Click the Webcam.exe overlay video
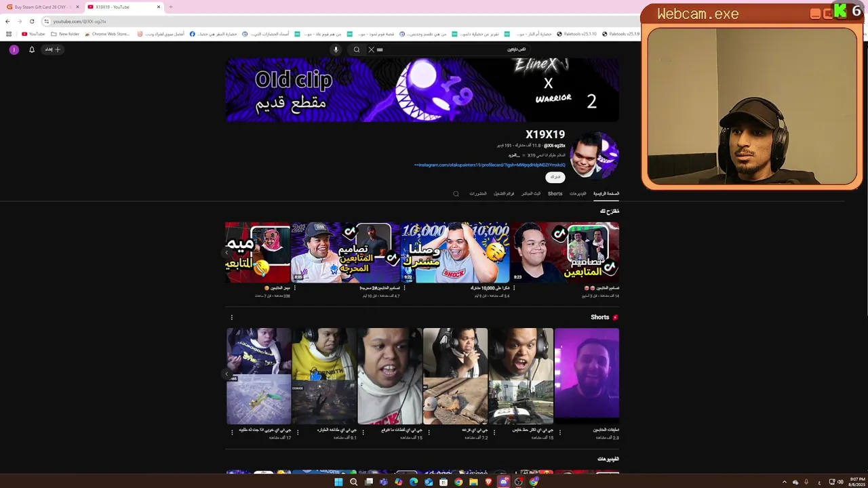The width and height of the screenshot is (868, 488). tap(751, 106)
